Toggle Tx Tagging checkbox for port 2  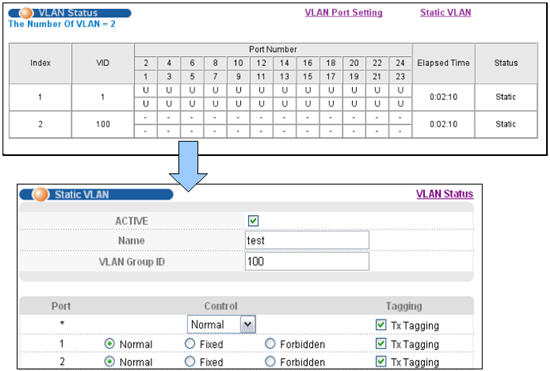(x=381, y=362)
